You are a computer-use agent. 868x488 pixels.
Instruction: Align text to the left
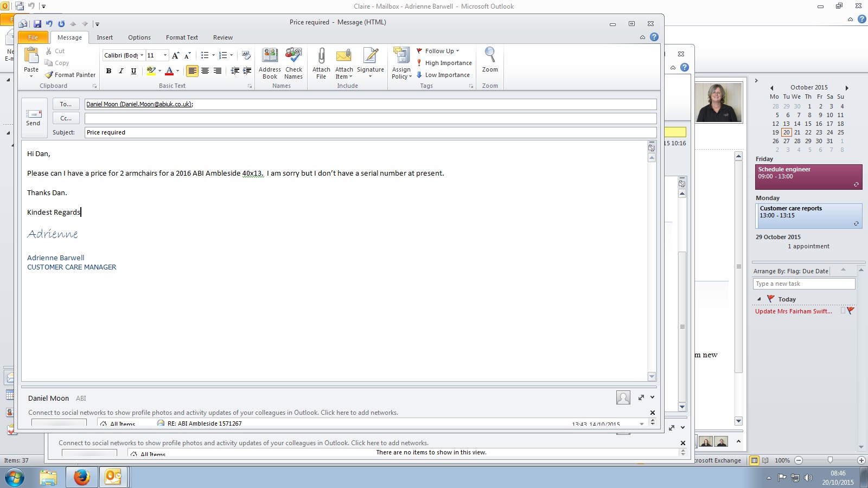pyautogui.click(x=192, y=71)
